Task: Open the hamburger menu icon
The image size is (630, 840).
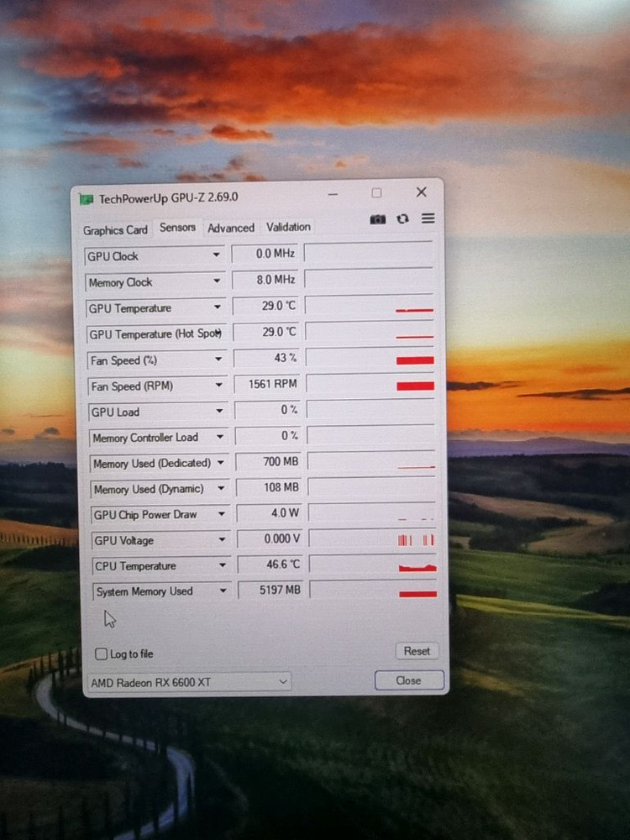Action: pos(428,218)
